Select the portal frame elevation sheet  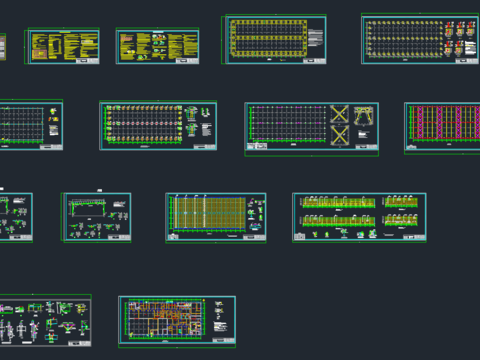pyautogui.click(x=96, y=217)
